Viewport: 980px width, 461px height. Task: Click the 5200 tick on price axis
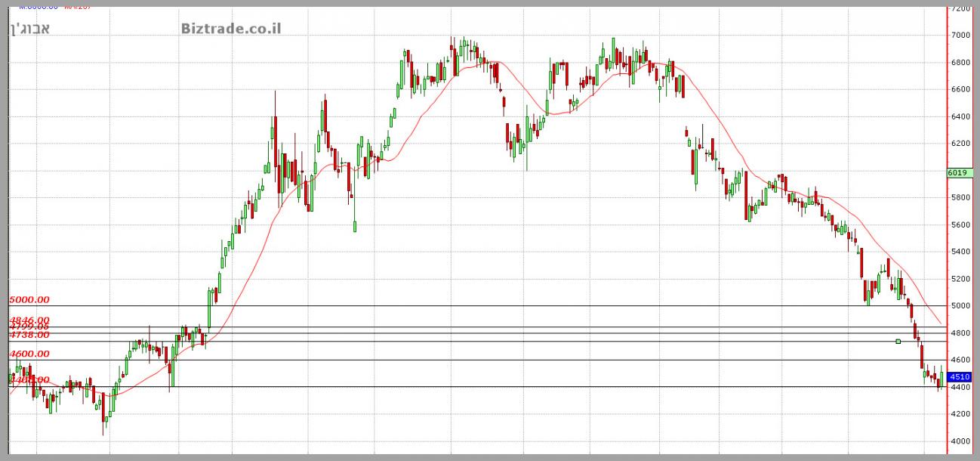click(961, 279)
